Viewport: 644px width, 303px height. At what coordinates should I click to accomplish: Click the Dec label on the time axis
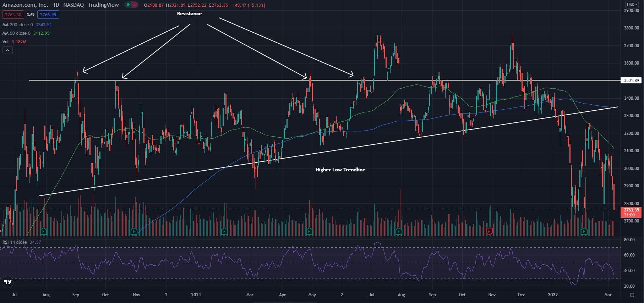pyautogui.click(x=522, y=295)
